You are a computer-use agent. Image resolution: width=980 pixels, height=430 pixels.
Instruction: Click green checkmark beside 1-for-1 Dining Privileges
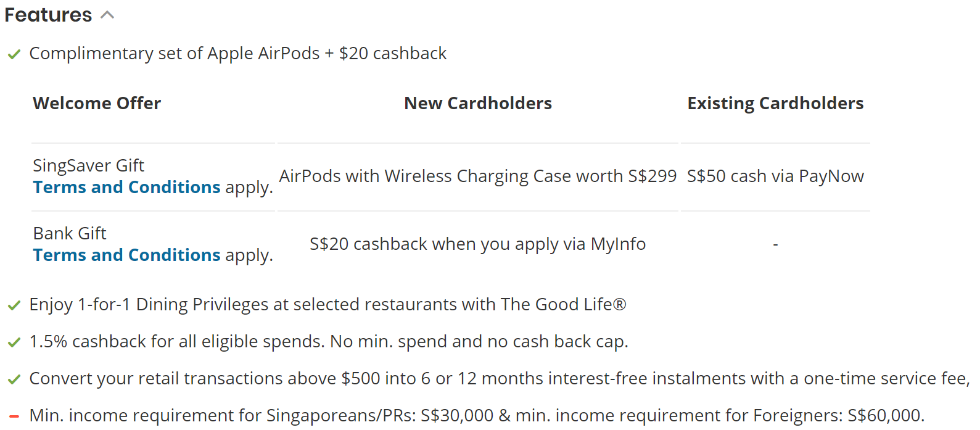click(x=14, y=305)
